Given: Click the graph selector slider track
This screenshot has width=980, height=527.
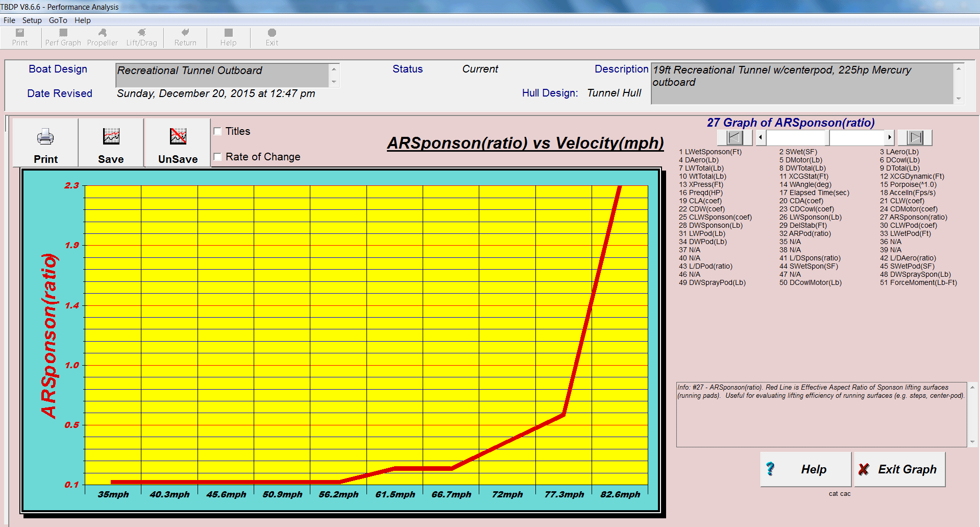Looking at the screenshot, I should coord(825,137).
